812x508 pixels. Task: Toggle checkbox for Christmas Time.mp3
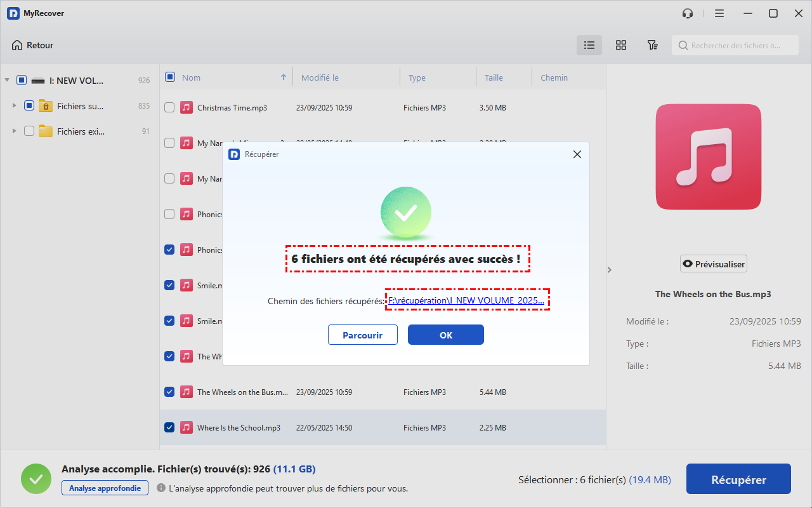click(169, 108)
